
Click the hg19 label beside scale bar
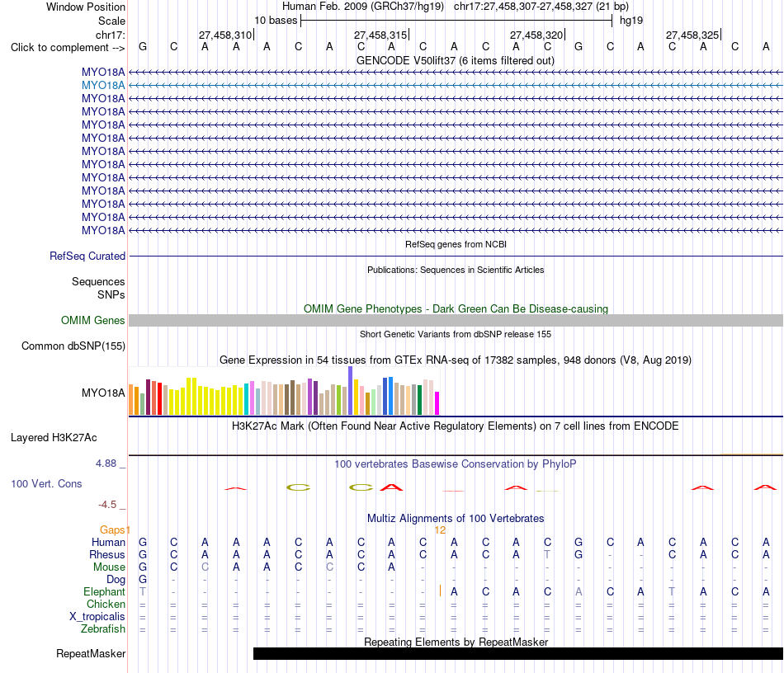[631, 21]
